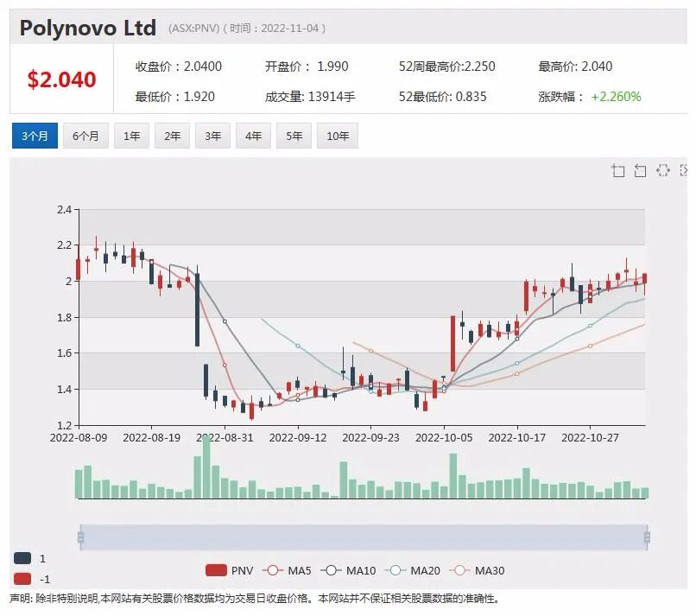Click the 成交量: 13914手 text
The height and width of the screenshot is (616, 696).
tap(310, 97)
